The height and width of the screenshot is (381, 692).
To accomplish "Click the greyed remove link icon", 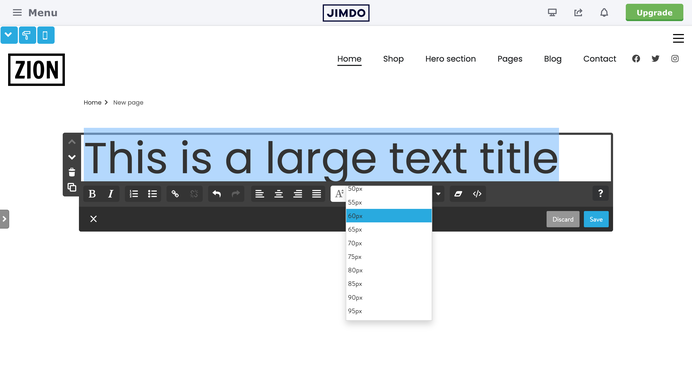I will point(194,194).
